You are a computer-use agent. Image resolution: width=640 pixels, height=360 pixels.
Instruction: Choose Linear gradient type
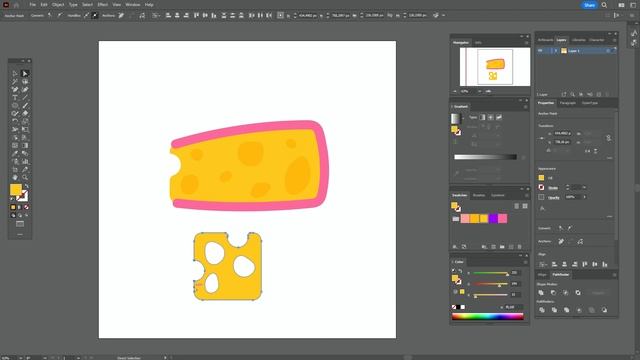[x=482, y=117]
